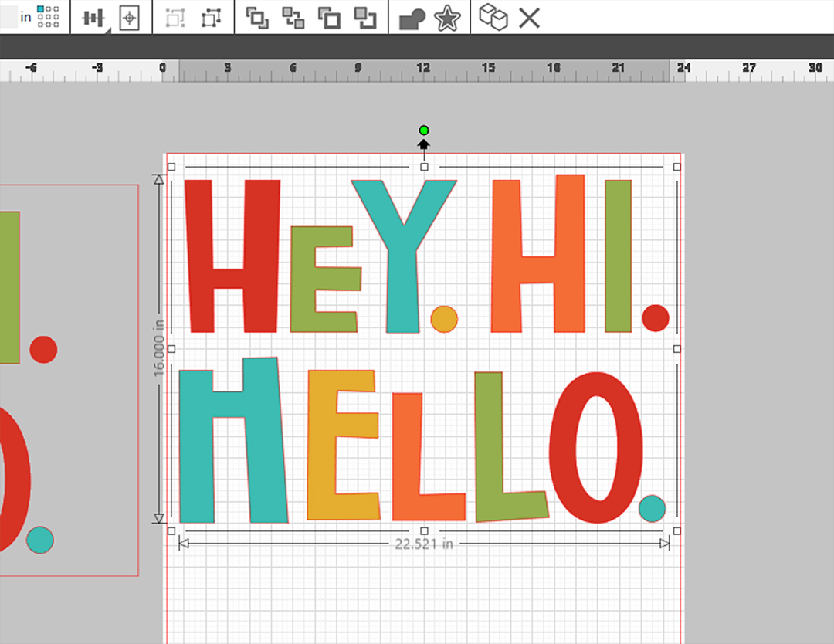Select the red period after HI
The width and height of the screenshot is (834, 644).
pos(656,318)
